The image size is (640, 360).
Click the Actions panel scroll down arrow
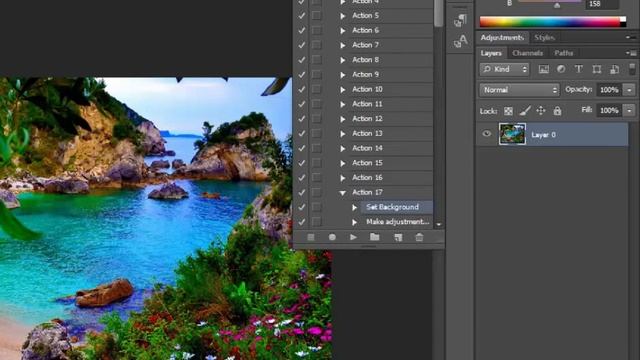click(439, 224)
